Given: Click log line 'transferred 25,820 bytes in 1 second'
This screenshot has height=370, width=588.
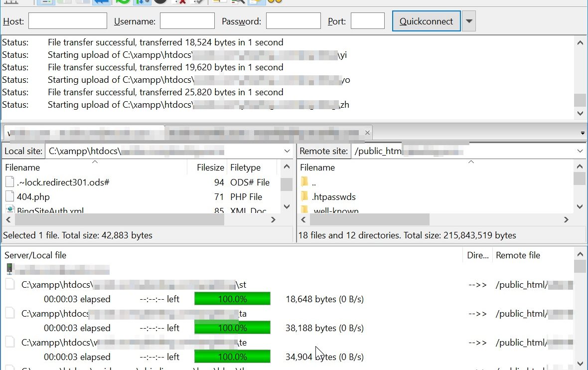Looking at the screenshot, I should 165,92.
